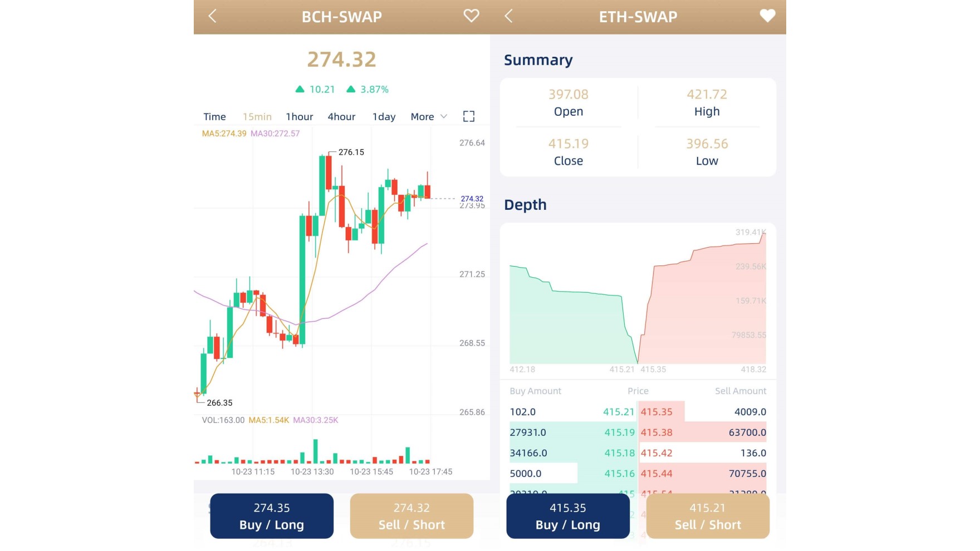This screenshot has height=551, width=980.
Task: Tap the 276.15 high marker on chart
Action: pyautogui.click(x=351, y=152)
